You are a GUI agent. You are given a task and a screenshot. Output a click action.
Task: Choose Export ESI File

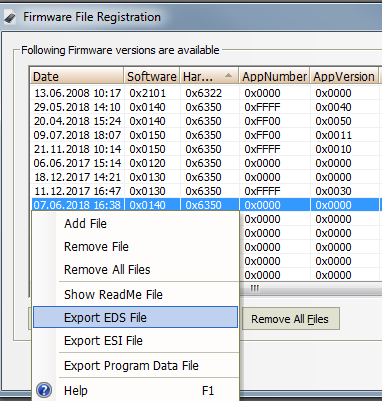[x=103, y=341]
